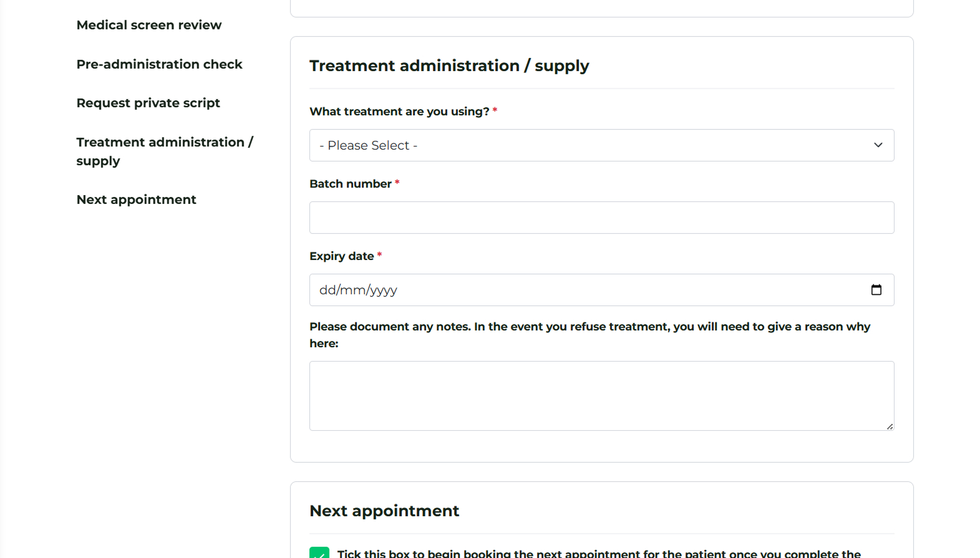Click the 'Batch number' field label
Screen dimensions: 980x558
click(x=351, y=184)
